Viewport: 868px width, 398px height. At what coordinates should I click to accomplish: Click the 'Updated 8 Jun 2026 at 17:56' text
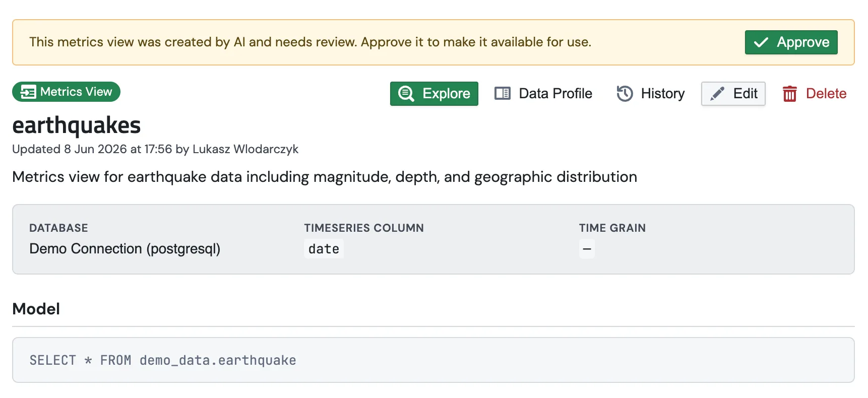tap(92, 149)
